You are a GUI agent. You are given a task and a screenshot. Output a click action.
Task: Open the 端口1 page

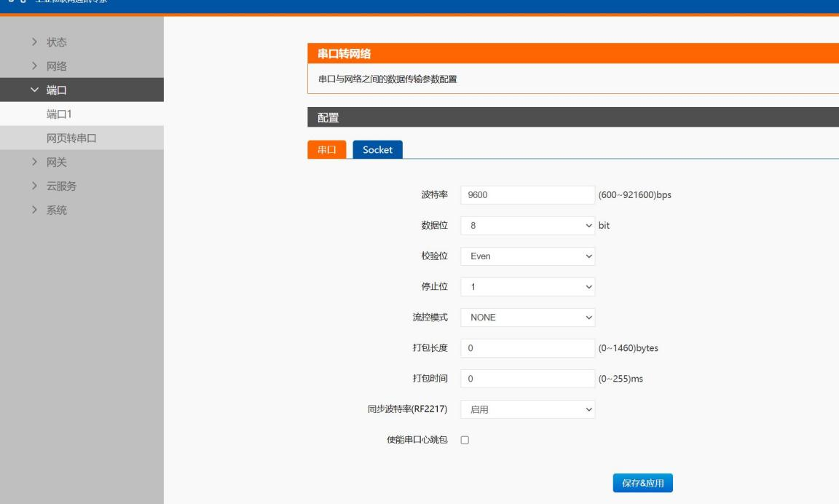tap(59, 114)
